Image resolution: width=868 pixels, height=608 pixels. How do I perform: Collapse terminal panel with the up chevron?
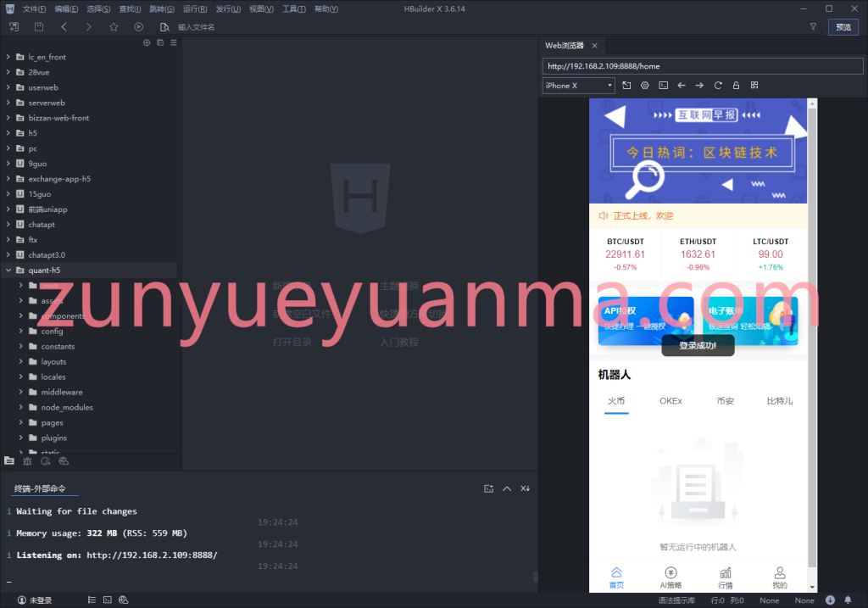[x=507, y=488]
